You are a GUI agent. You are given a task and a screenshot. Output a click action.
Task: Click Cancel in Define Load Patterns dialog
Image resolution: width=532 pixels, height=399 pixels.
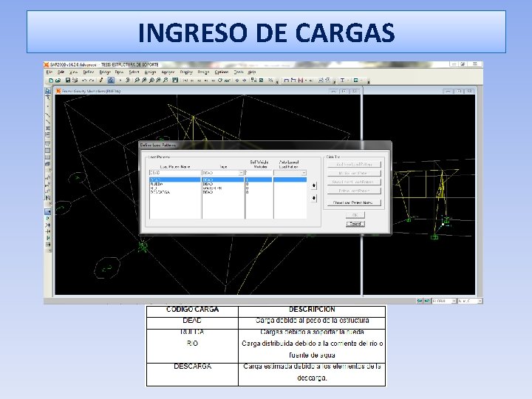tap(355, 224)
